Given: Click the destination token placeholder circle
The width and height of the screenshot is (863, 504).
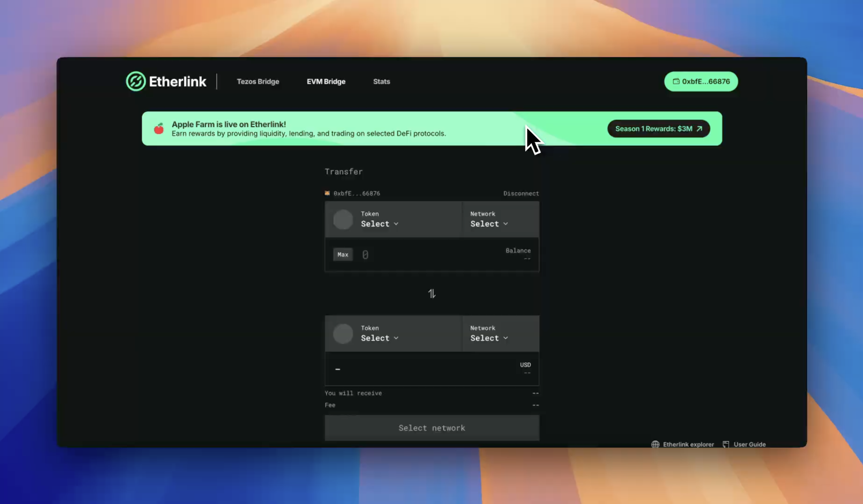Looking at the screenshot, I should (x=343, y=334).
